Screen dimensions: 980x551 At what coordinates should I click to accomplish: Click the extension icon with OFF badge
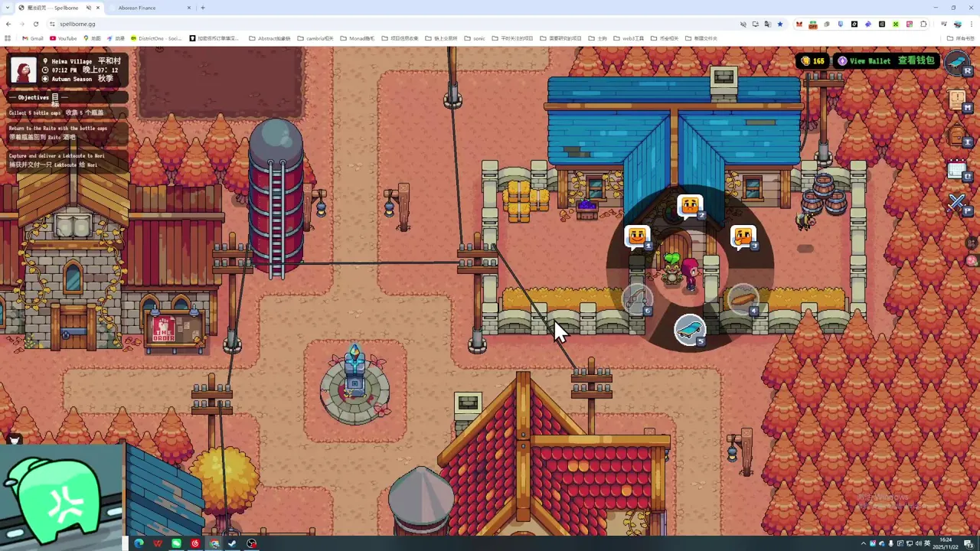coord(813,24)
